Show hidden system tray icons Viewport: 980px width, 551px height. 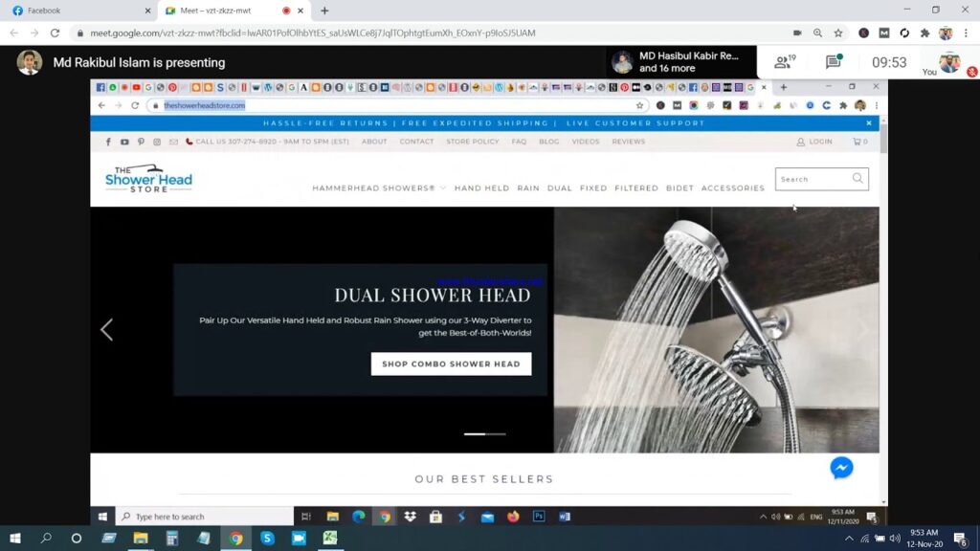point(849,539)
